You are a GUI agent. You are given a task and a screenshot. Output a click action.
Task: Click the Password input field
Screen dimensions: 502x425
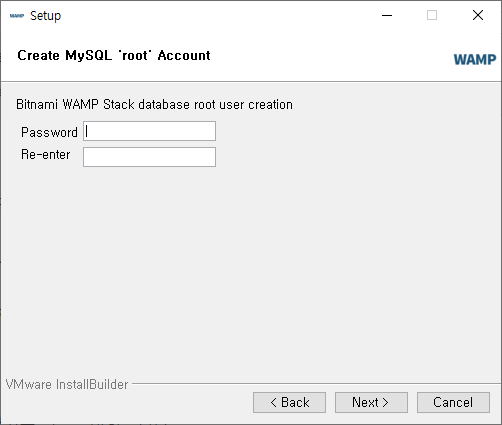tap(149, 131)
